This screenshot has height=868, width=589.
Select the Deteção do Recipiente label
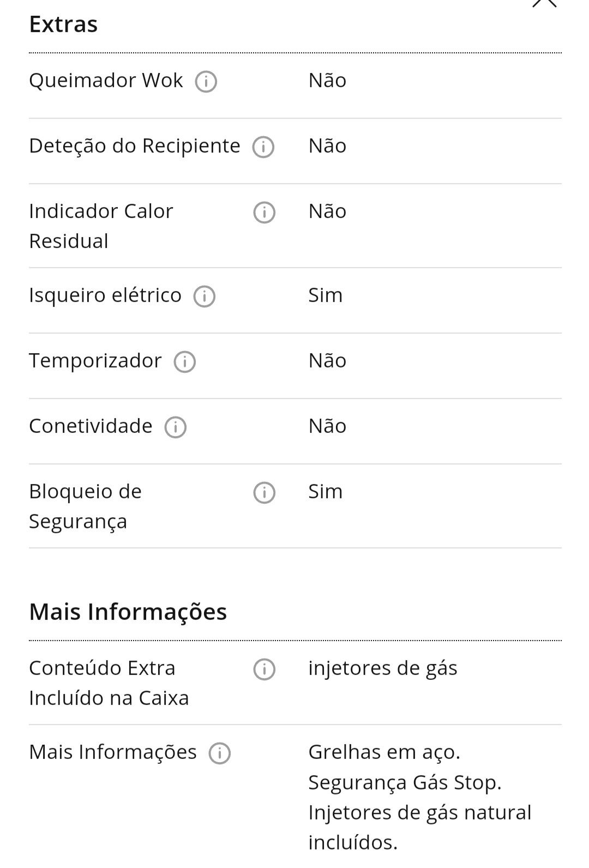coord(135,146)
